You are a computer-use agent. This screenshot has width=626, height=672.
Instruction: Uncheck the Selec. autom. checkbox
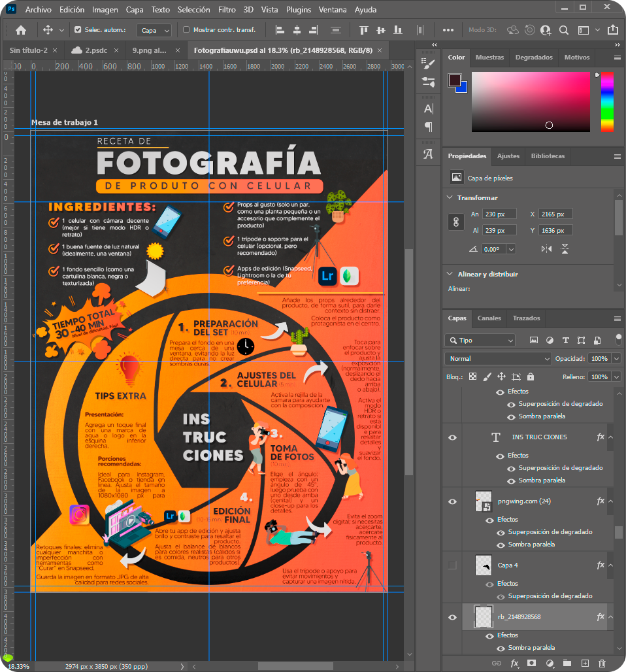[78, 30]
